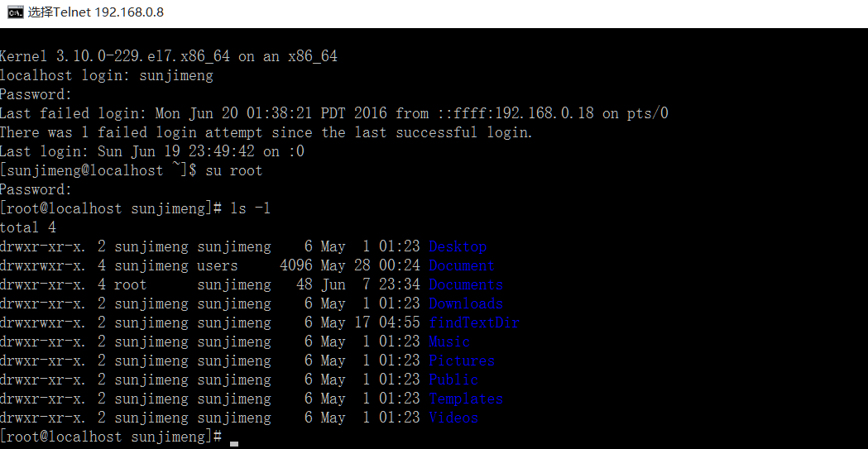Click the time '23:34' in the Documents row
Viewport: 868px width, 449px height.
(399, 284)
